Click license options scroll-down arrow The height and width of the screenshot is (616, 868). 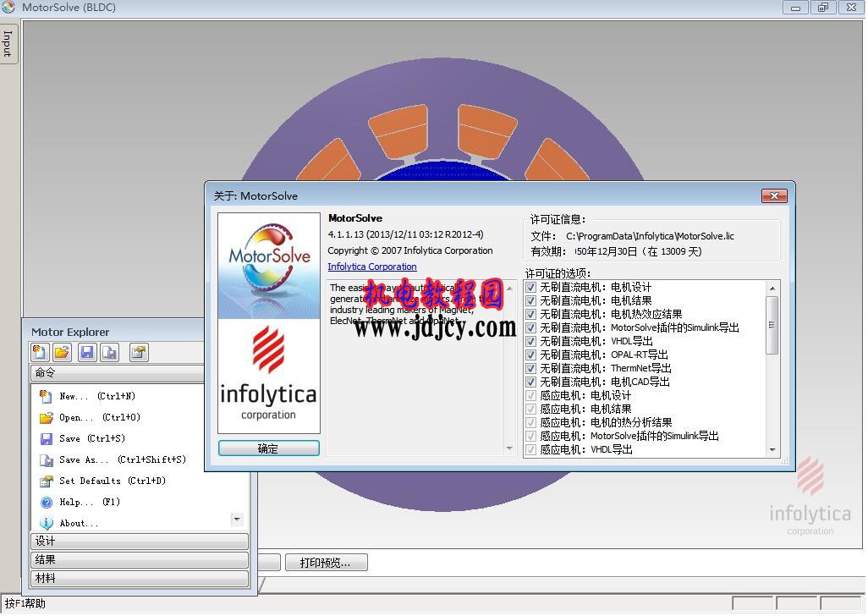point(772,450)
